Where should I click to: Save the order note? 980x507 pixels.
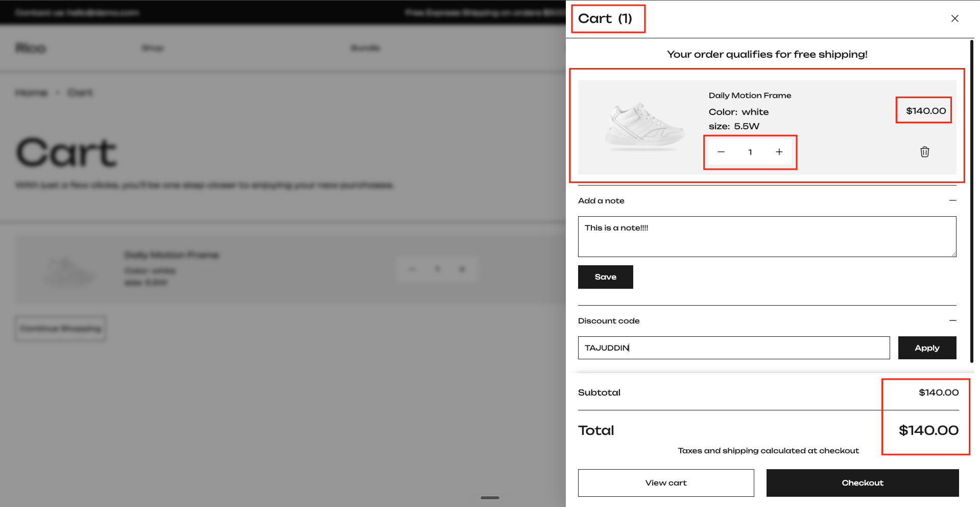click(x=605, y=277)
